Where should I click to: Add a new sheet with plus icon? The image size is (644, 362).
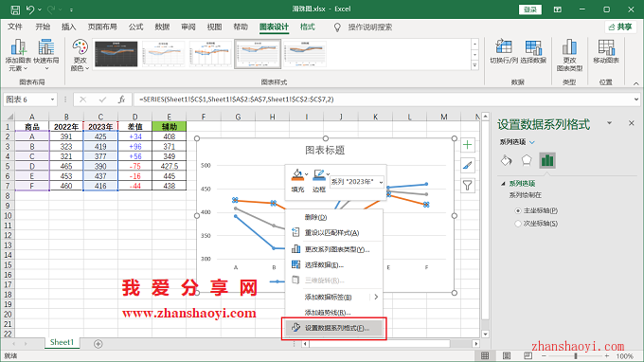(x=98, y=344)
